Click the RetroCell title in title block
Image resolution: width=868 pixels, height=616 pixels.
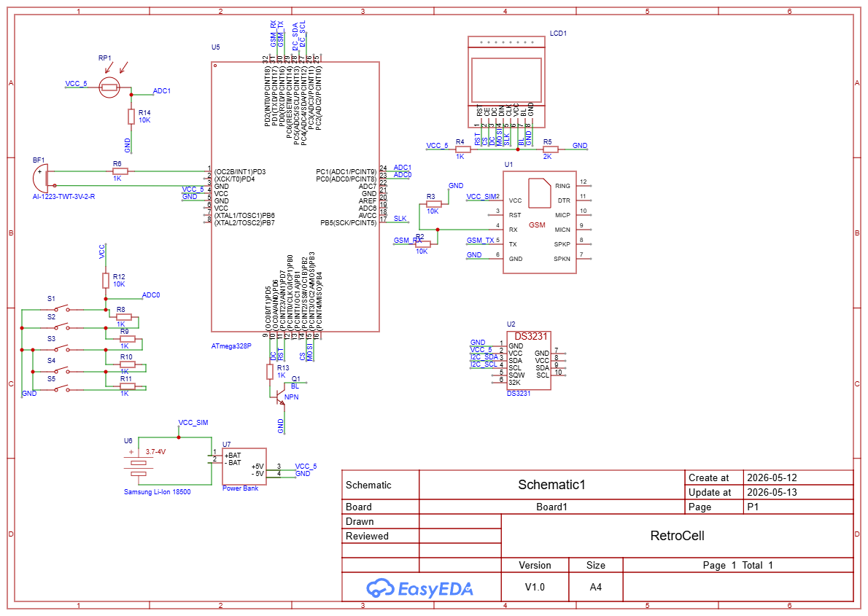pos(677,536)
